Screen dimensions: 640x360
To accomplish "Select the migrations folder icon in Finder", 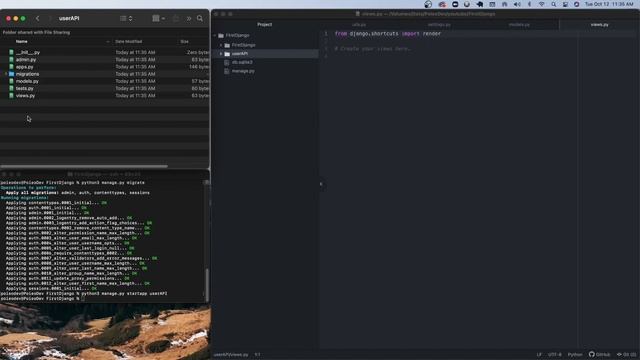I will coord(11,74).
